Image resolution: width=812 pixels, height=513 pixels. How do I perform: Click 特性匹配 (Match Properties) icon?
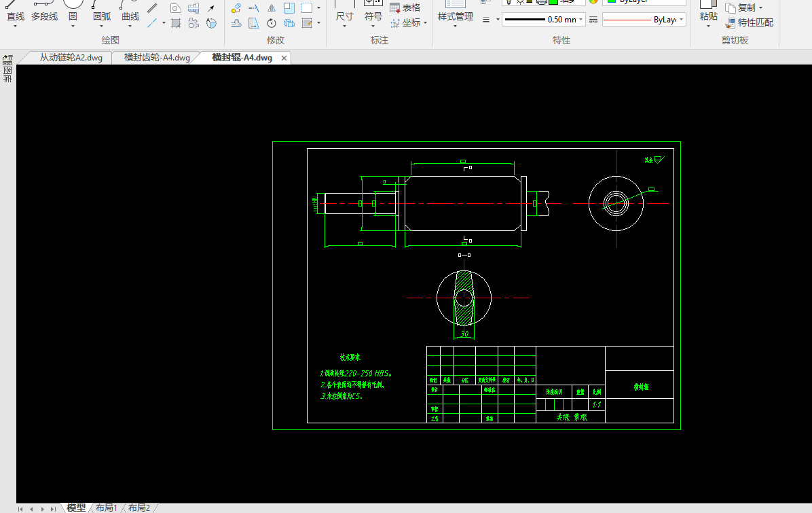pos(749,22)
